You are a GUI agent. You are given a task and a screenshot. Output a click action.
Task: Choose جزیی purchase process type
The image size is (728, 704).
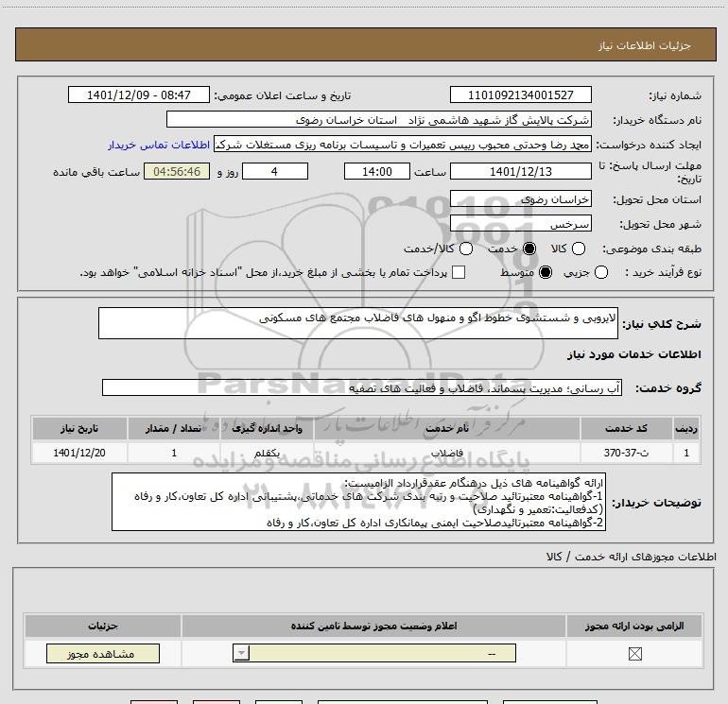point(600,272)
